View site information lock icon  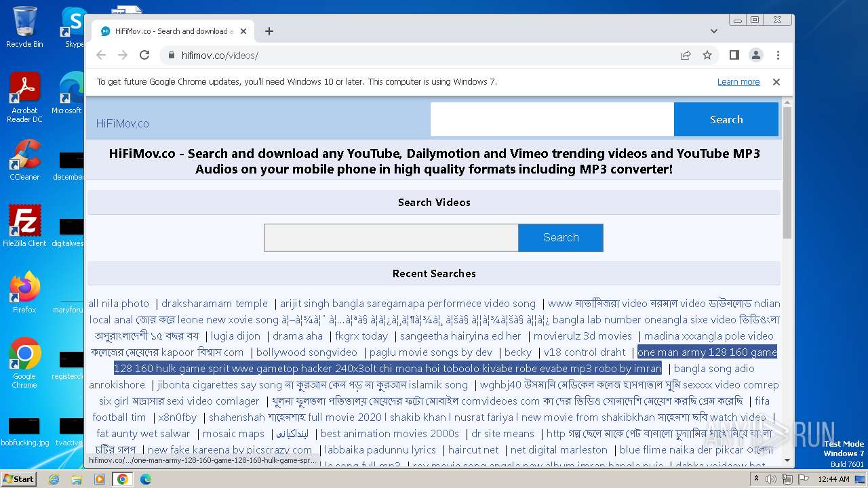[171, 56]
